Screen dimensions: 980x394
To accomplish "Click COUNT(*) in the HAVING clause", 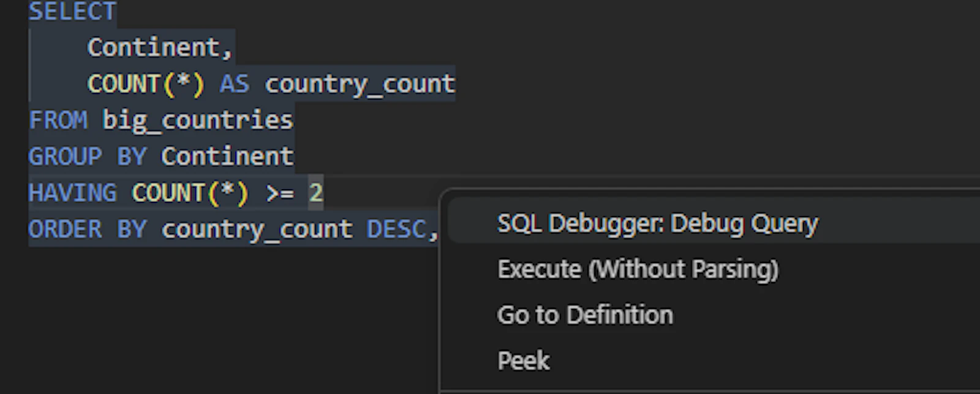I will click(190, 193).
